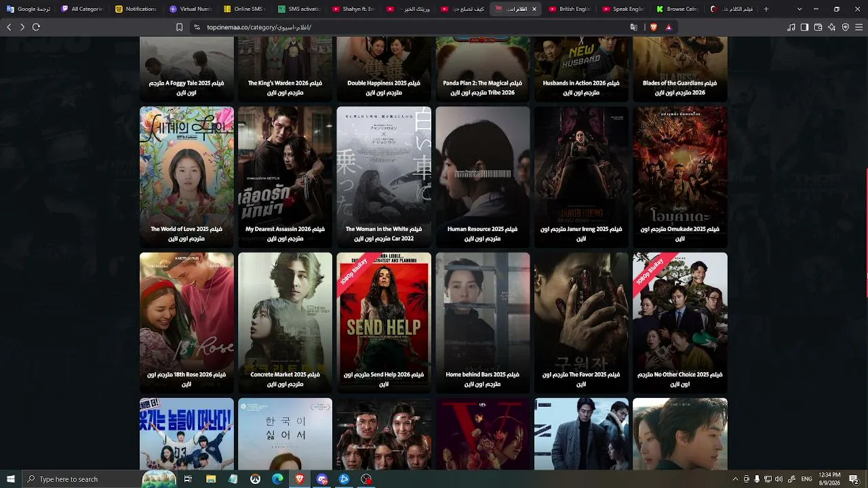Screen dimensions: 868x488
Task: Open the Windows Start menu
Action: coord(11,479)
